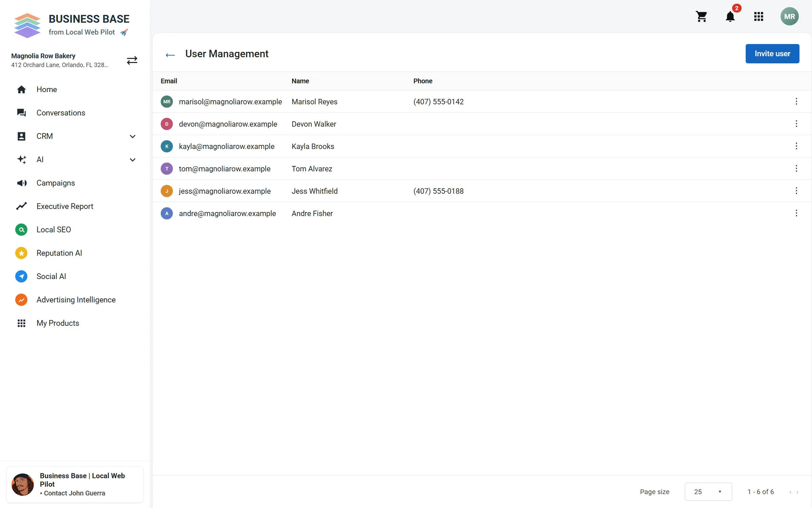812x508 pixels.
Task: Click the Invite user button
Action: pos(772,54)
